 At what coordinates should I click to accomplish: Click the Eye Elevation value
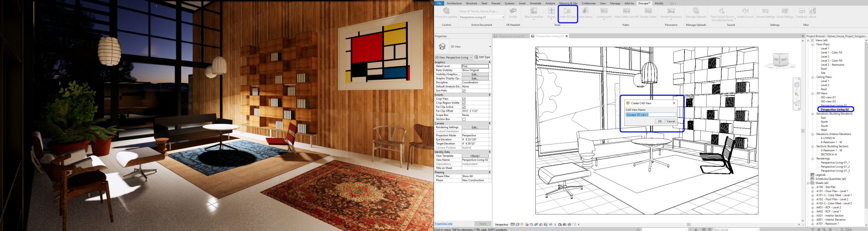[x=475, y=140]
